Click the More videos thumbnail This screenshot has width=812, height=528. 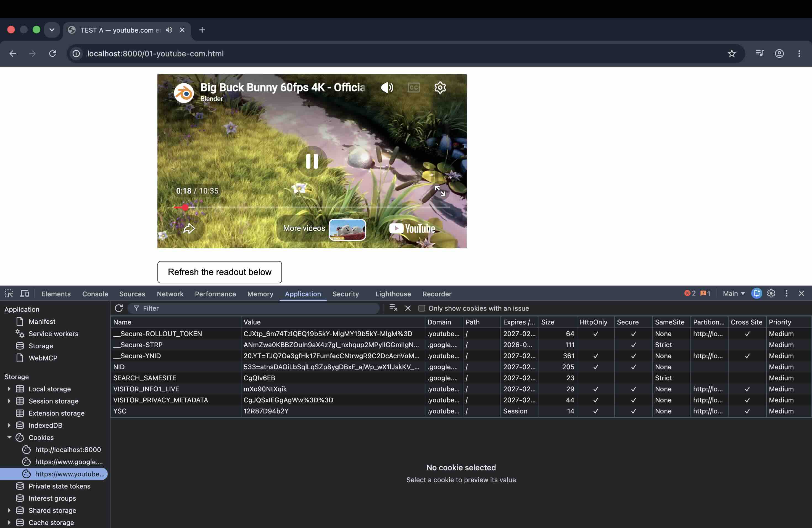click(x=347, y=229)
